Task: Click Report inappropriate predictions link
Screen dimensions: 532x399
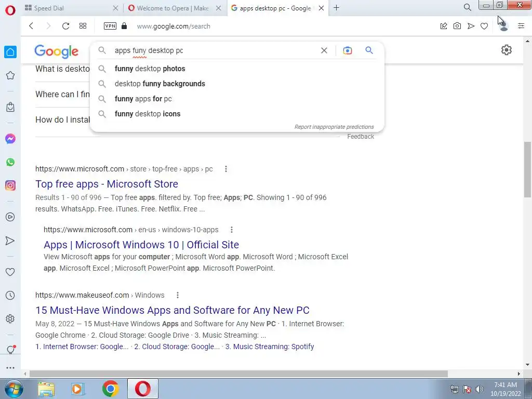Action: point(334,127)
